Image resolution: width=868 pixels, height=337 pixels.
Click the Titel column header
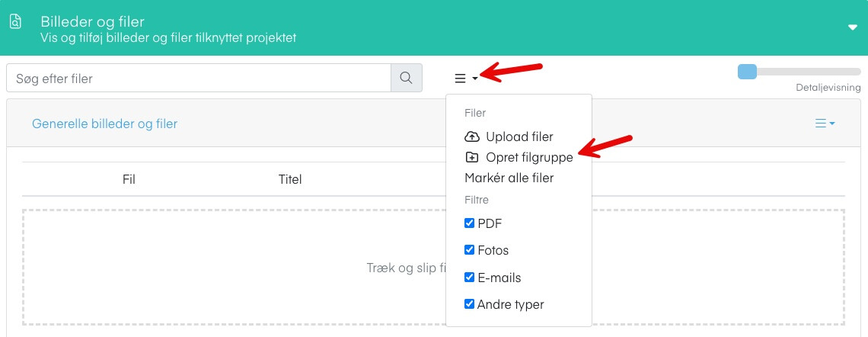(290, 180)
